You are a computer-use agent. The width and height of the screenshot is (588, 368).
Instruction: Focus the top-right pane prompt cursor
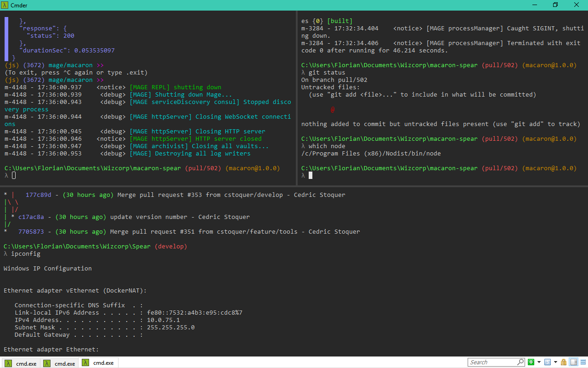[311, 176]
